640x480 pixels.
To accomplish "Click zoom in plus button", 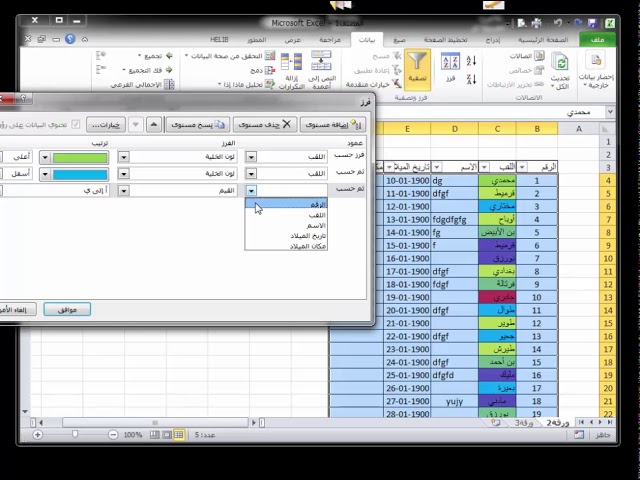I will 38,435.
